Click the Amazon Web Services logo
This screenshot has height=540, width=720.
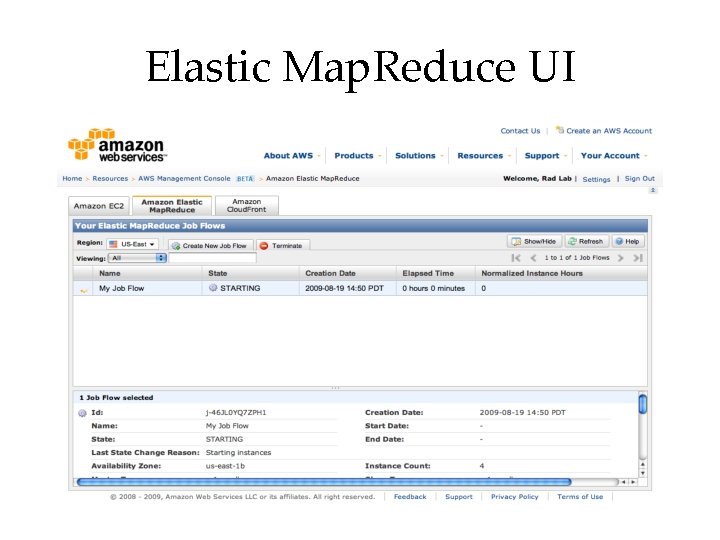(117, 145)
